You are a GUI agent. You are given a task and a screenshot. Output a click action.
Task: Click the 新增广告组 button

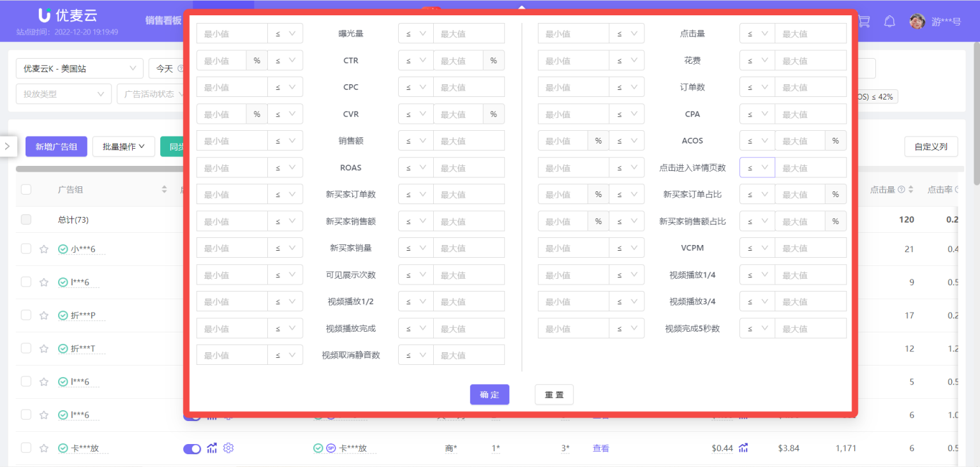[56, 146]
